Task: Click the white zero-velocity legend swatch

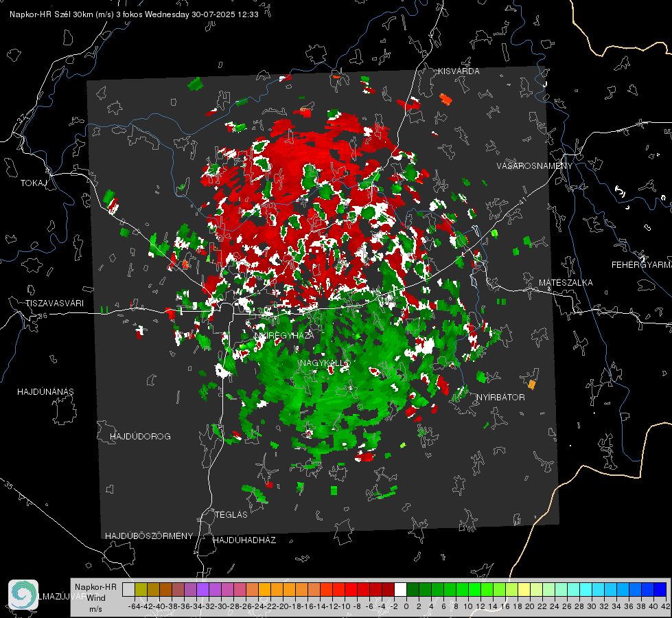Action: click(400, 590)
